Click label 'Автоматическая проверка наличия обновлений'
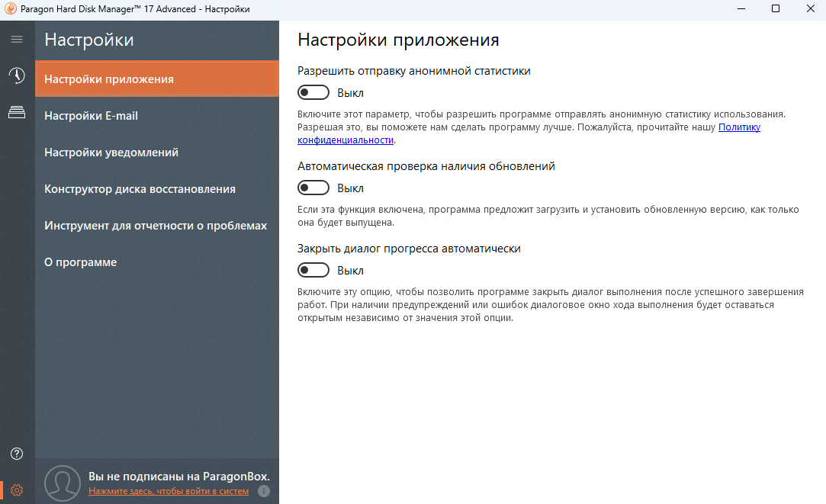Image resolution: width=826 pixels, height=504 pixels. [x=426, y=166]
